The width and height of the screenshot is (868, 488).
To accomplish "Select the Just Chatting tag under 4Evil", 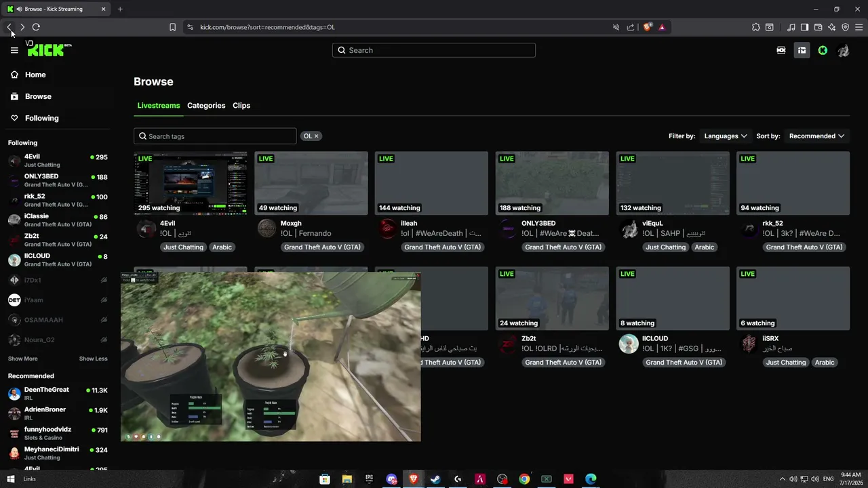I will [183, 247].
